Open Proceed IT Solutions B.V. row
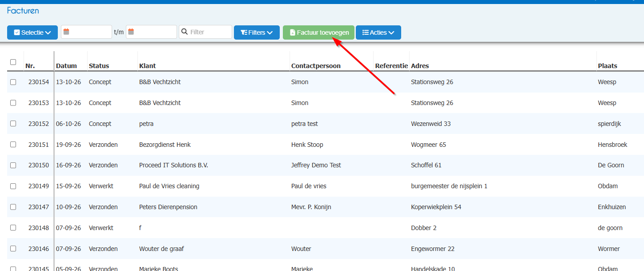The width and height of the screenshot is (644, 271). coord(173,165)
